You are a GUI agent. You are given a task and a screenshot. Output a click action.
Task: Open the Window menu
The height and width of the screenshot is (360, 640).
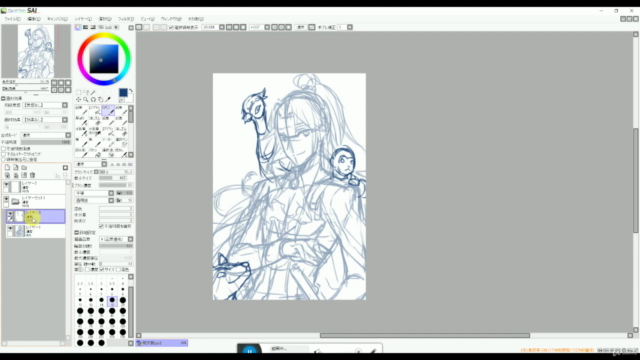(x=171, y=19)
